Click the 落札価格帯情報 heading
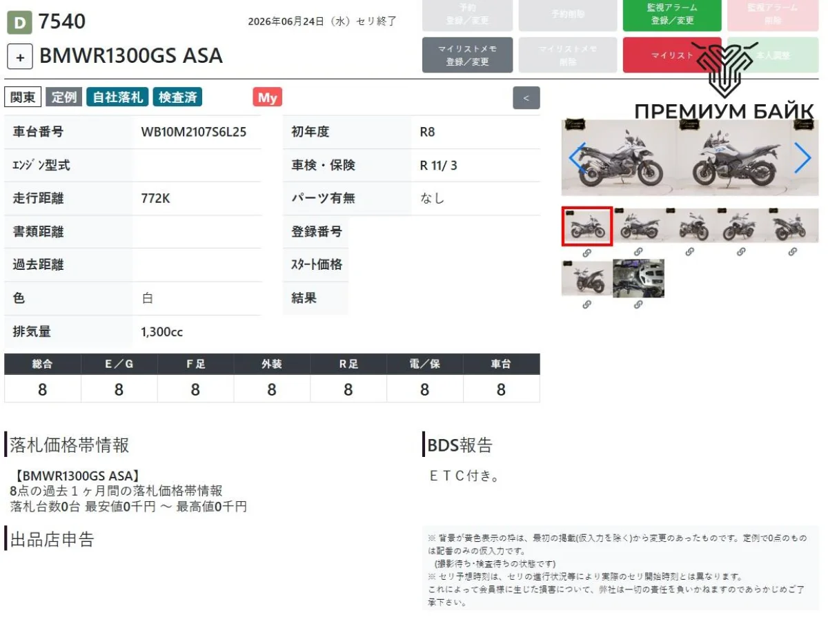828x644 pixels. (70, 445)
